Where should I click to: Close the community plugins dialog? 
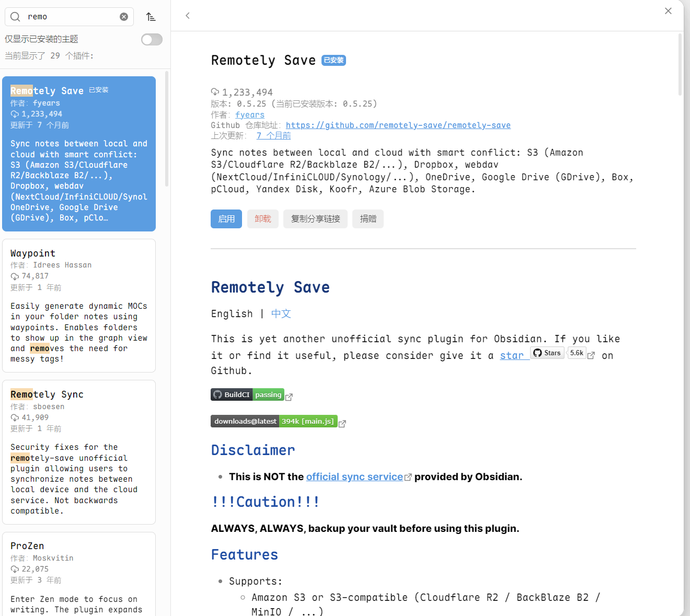668,11
